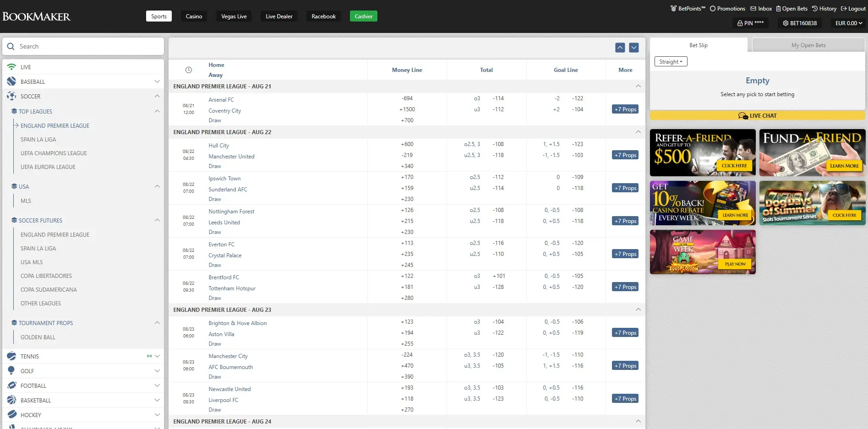The image size is (868, 429).
Task: Open the Straight bet type dropdown
Action: pos(671,61)
